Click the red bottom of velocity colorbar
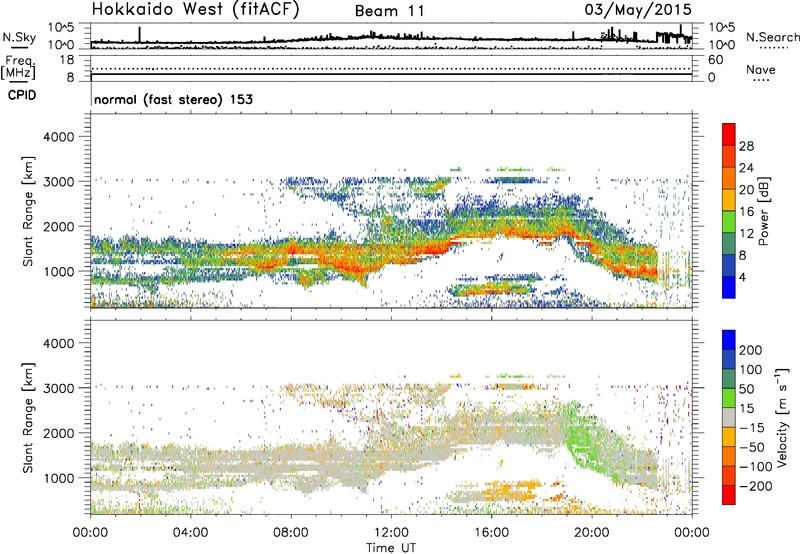Screen dimensions: 800x554 pyautogui.click(x=729, y=495)
